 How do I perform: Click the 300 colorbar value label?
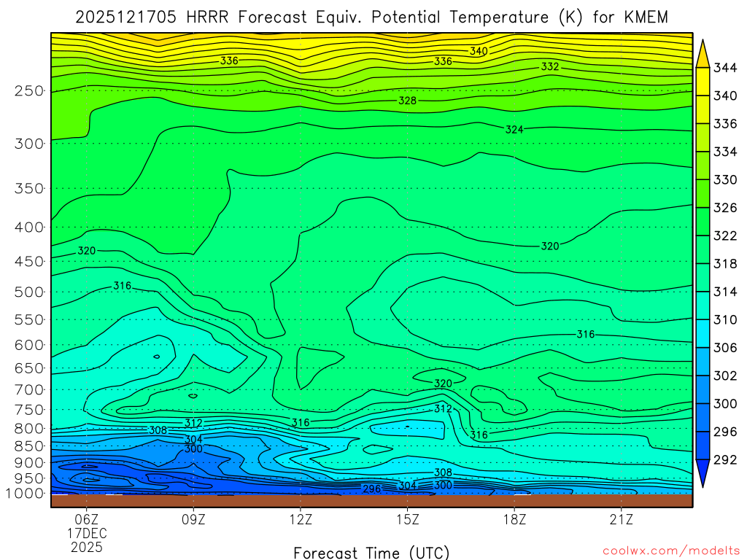coord(725,404)
